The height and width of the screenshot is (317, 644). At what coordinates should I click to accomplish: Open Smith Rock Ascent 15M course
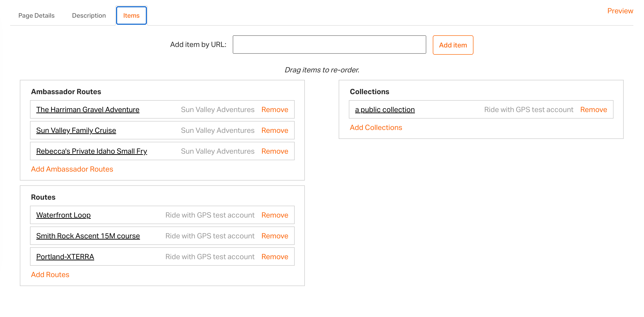(x=88, y=236)
